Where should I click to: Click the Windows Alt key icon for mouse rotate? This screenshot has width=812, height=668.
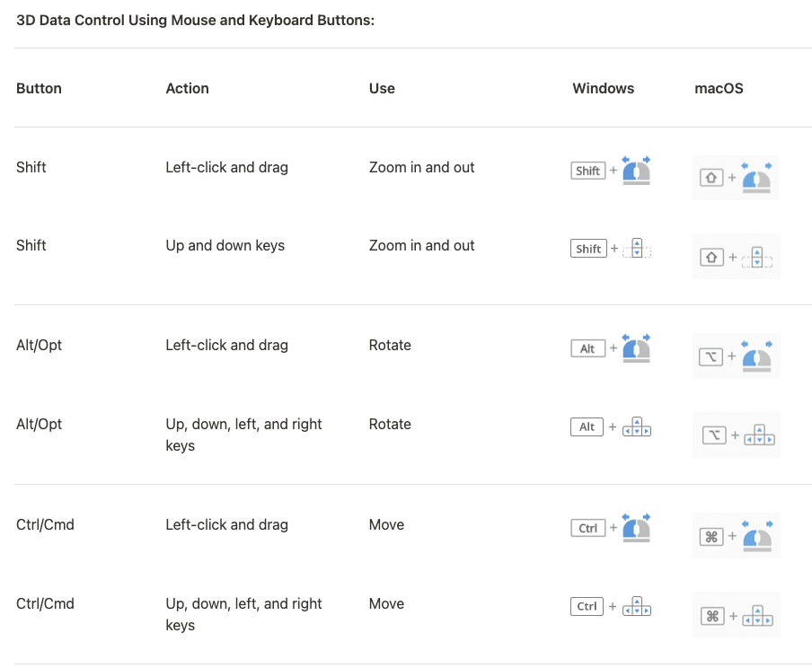[587, 348]
